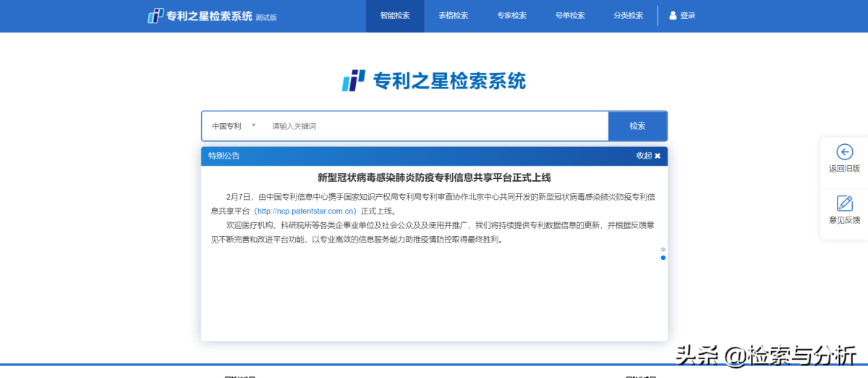Click the announcement headline 新型冠状病毒感染肺炎防疫专利信息共享平台正式上线

pos(434,177)
